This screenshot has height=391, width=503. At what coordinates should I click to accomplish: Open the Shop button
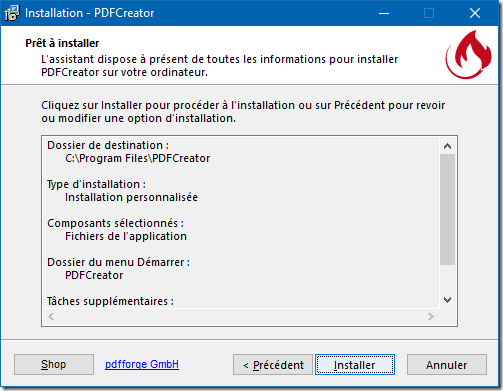click(x=54, y=364)
